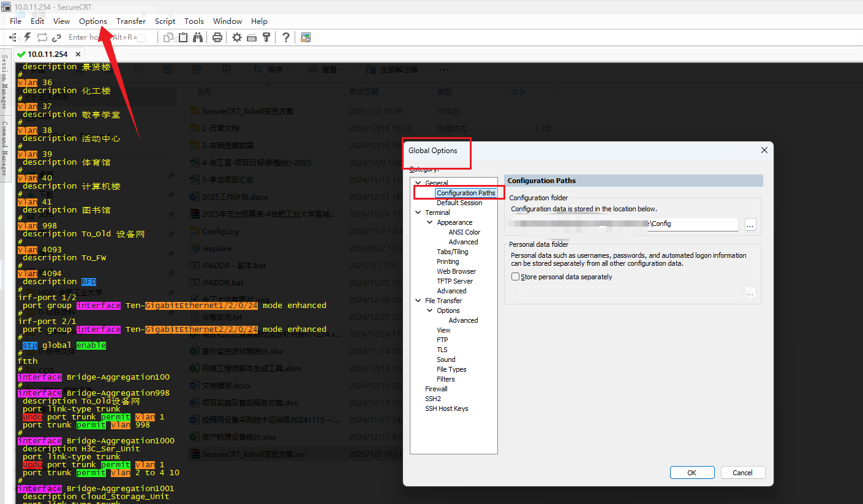Click the delete trash icon in Explorer toolbar
This screenshot has height=504, width=863.
[x=226, y=69]
